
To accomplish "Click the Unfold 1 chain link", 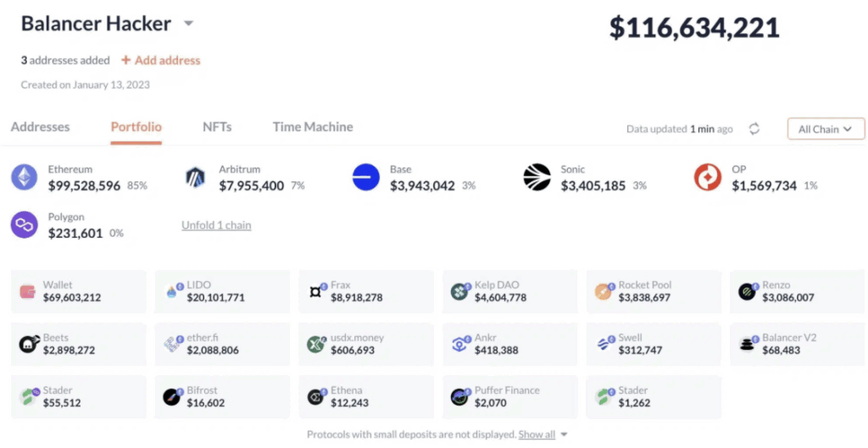I will coord(216,225).
